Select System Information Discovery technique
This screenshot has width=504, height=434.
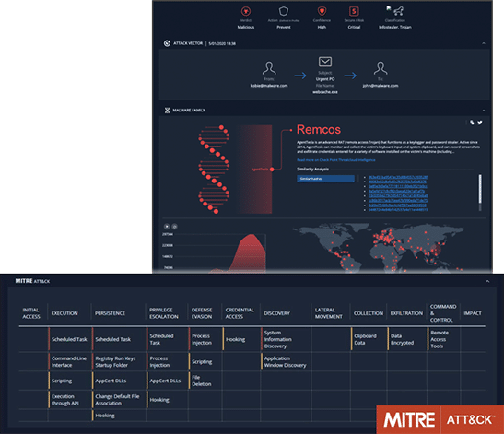(277, 339)
